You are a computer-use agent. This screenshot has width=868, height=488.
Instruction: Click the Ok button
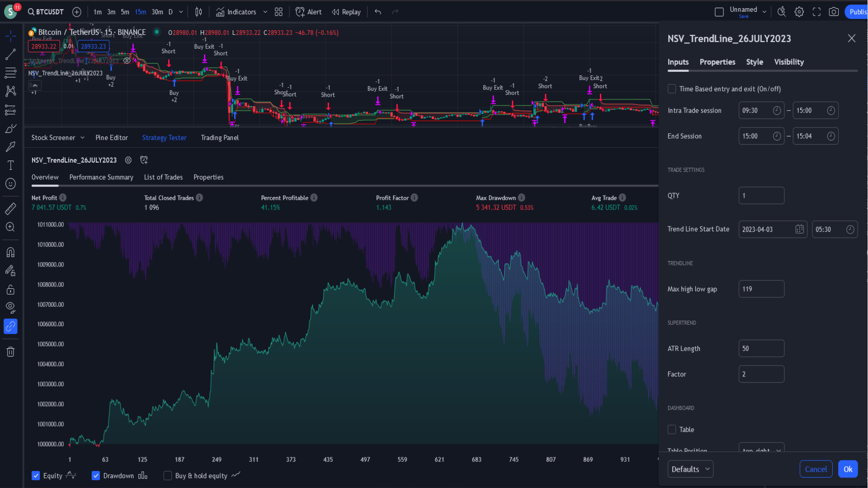coord(848,469)
